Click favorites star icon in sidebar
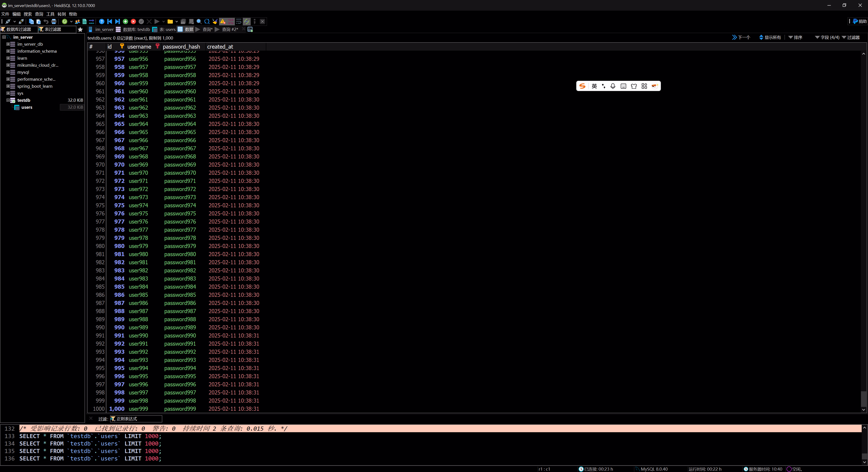This screenshot has width=868, height=472. point(80,30)
